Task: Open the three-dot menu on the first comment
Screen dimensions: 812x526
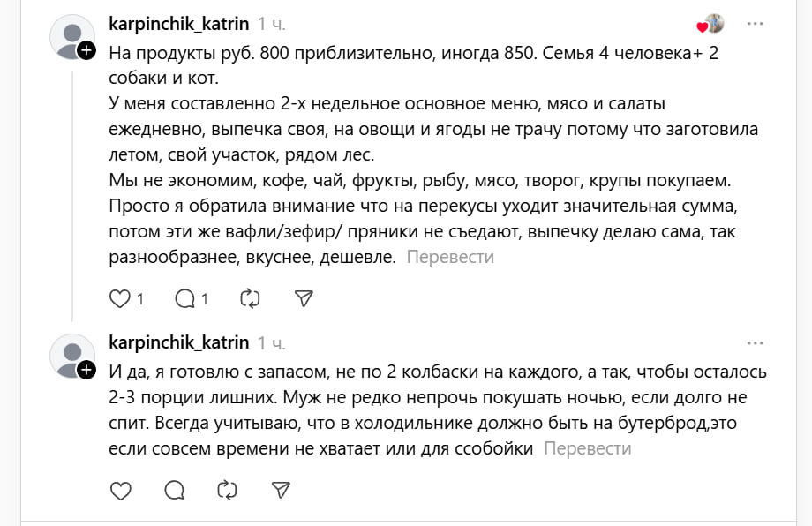Action: (x=756, y=24)
